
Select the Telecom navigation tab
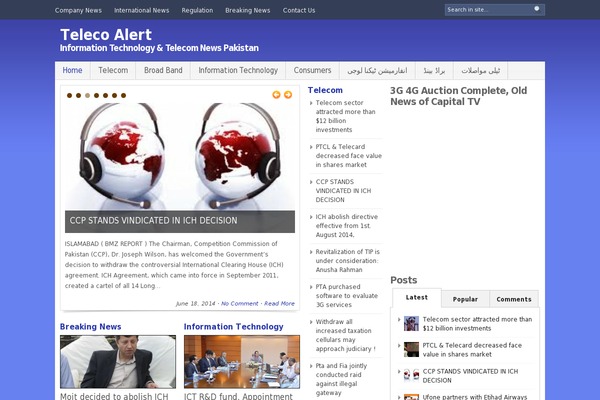tap(113, 70)
